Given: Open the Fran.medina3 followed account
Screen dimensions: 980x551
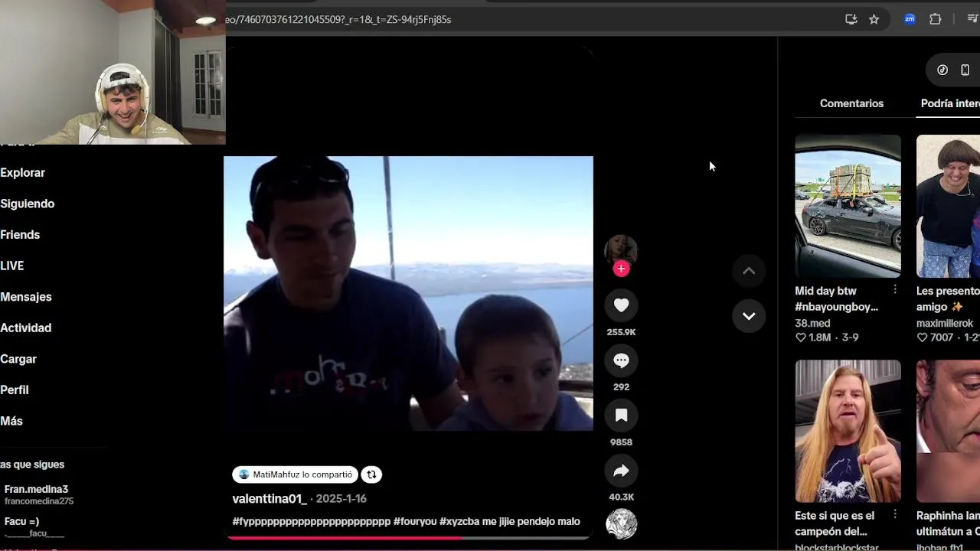Looking at the screenshot, I should [x=38, y=494].
